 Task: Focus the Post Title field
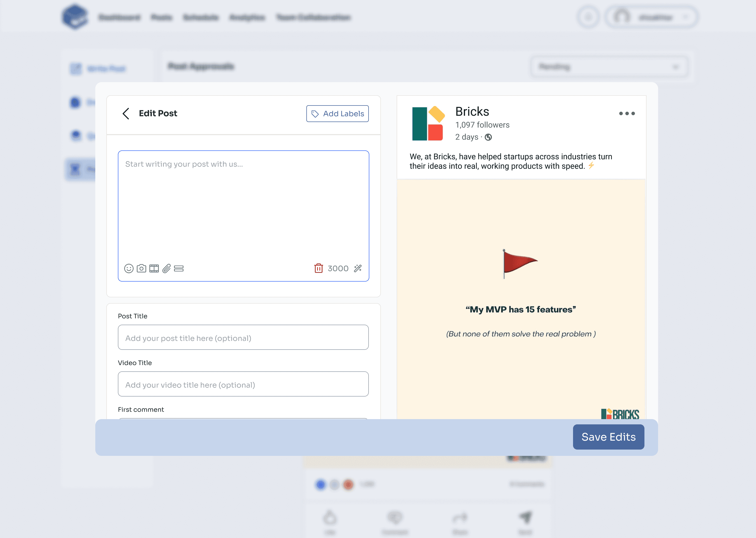pyautogui.click(x=243, y=337)
